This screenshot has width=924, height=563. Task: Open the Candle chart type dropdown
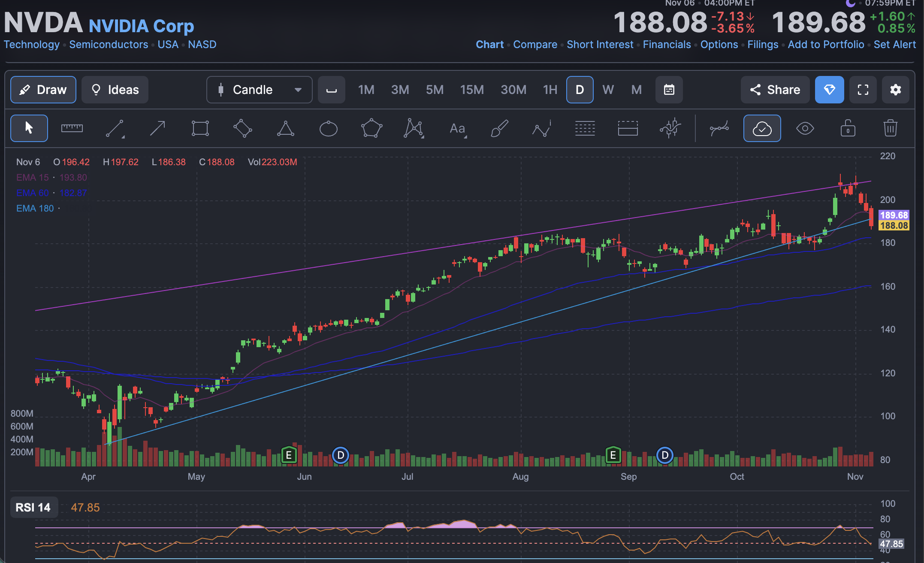pos(259,90)
